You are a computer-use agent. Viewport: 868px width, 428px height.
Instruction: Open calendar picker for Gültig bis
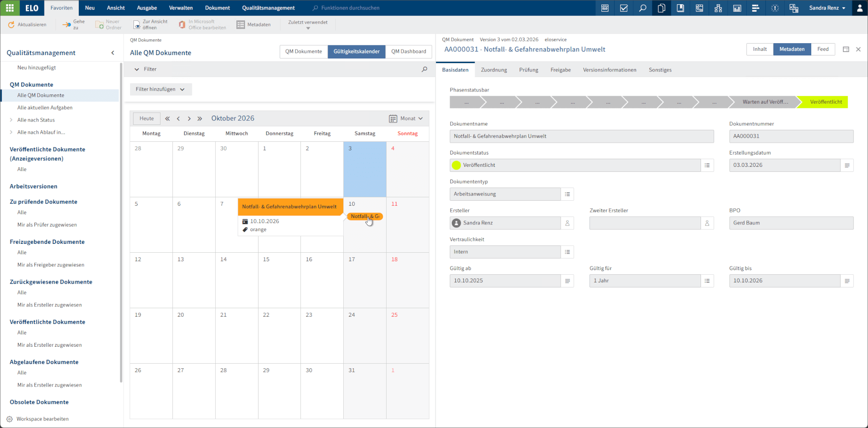pyautogui.click(x=847, y=281)
